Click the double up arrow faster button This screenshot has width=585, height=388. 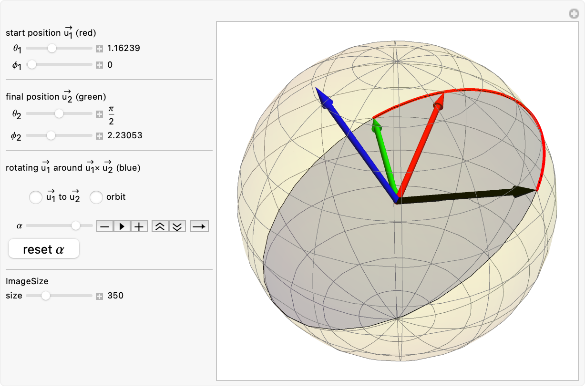pyautogui.click(x=160, y=226)
